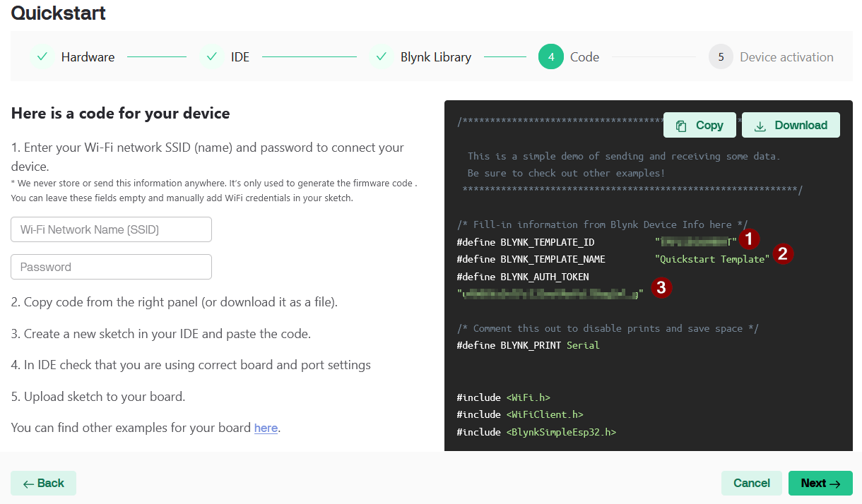This screenshot has height=504, width=862.
Task: Focus the Wi-Fi Network Name (SSID) field
Action: tap(111, 229)
